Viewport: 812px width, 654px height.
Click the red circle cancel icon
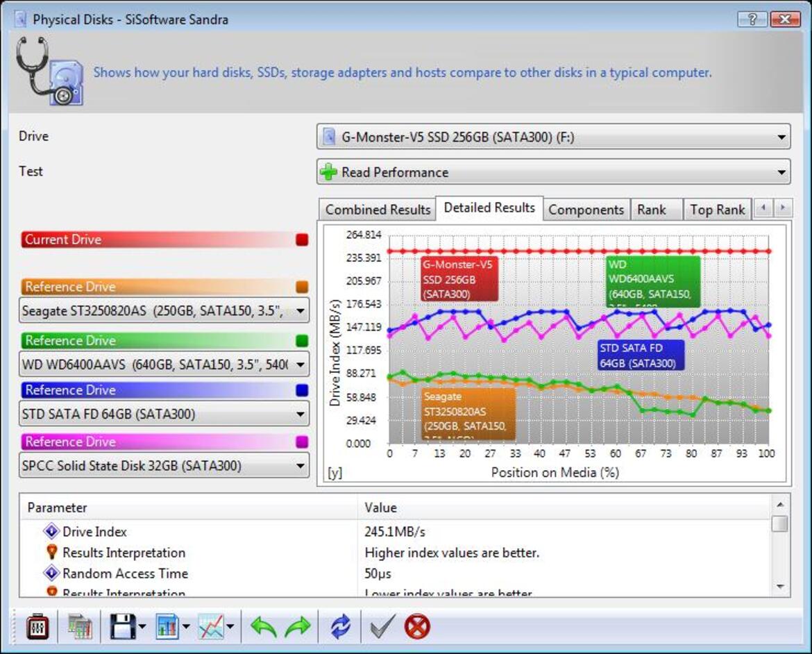(x=417, y=627)
